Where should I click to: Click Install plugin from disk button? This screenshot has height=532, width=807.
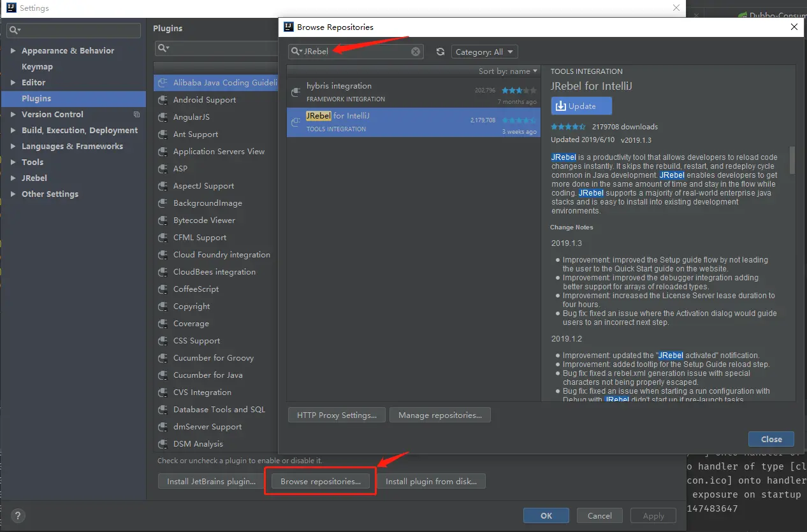[431, 482]
